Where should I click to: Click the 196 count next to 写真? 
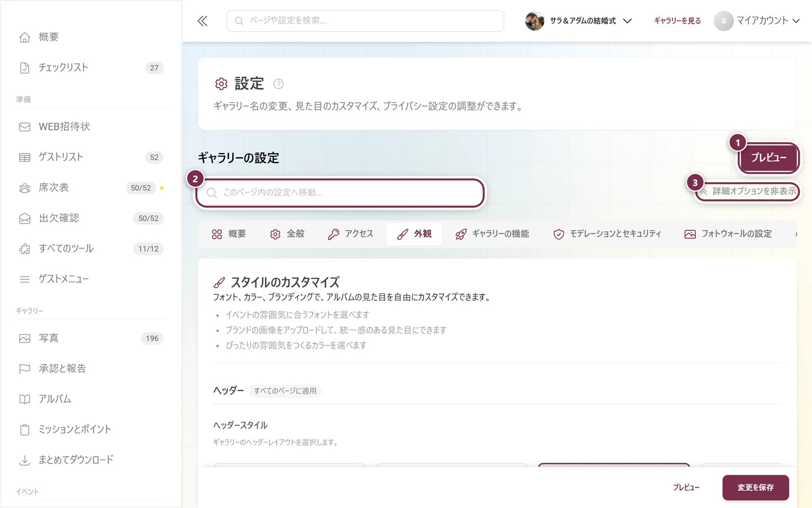point(152,339)
